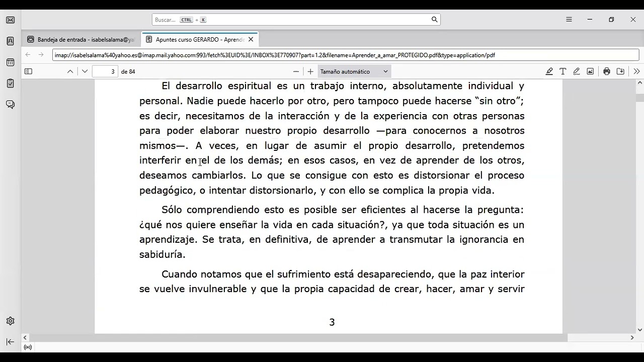Screen dimensions: 644x362
Task: Click the word "sabiduría" in the document
Action: (x=162, y=254)
